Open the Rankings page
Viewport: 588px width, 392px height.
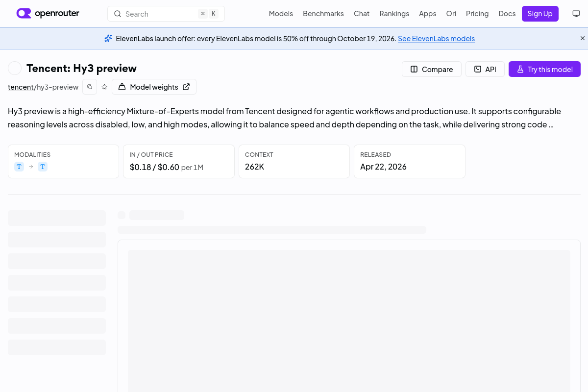394,14
